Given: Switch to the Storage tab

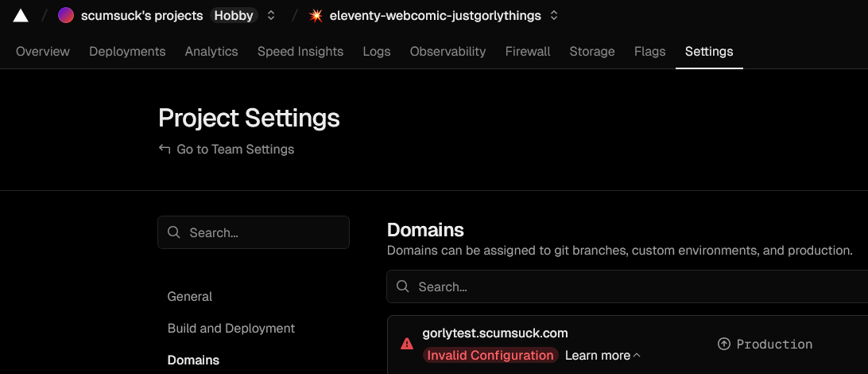Looking at the screenshot, I should coord(592,52).
